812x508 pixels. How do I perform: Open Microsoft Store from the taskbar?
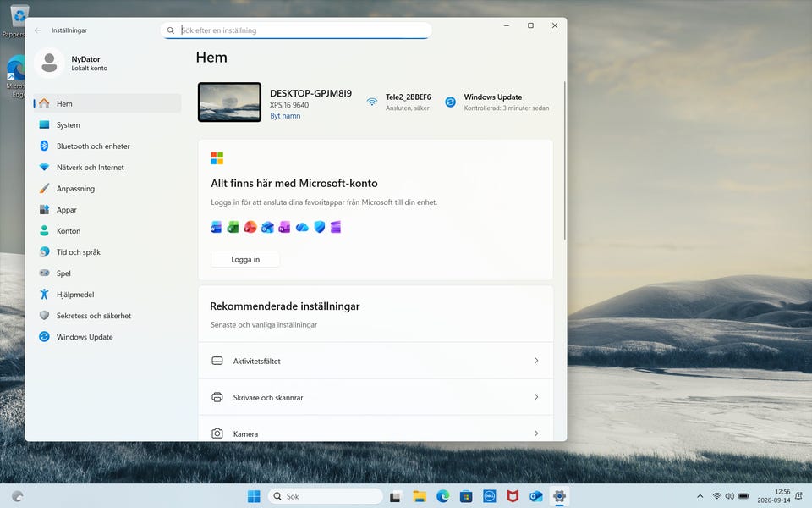(466, 497)
